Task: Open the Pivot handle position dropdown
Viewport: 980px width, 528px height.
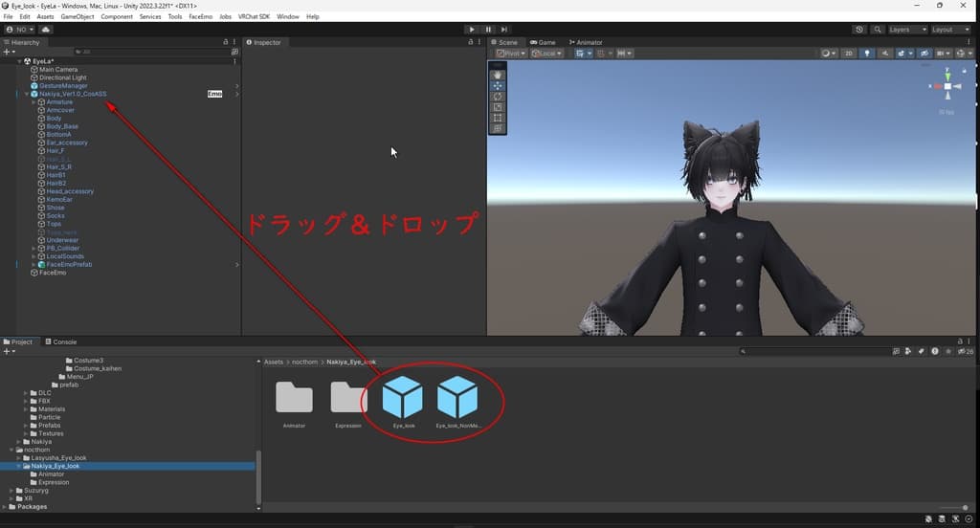Action: [x=511, y=54]
